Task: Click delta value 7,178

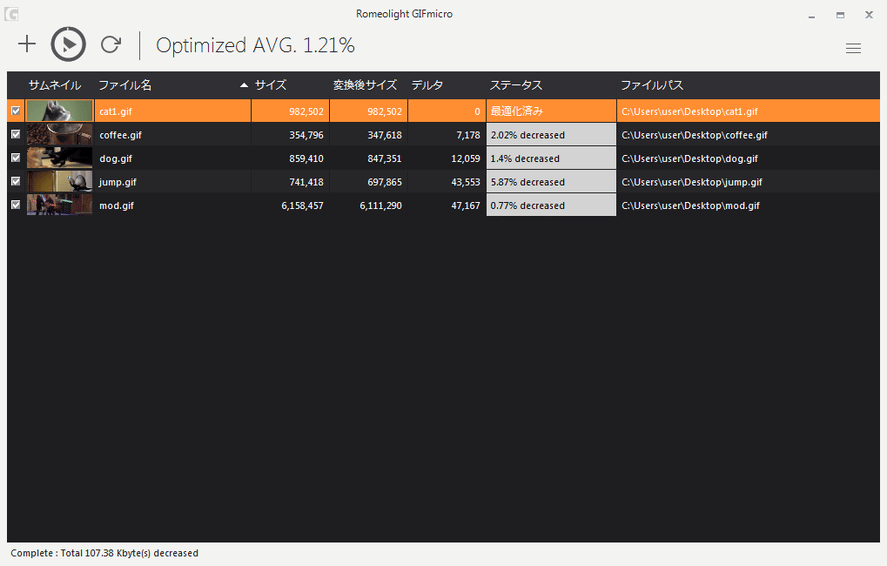Action: (468, 135)
